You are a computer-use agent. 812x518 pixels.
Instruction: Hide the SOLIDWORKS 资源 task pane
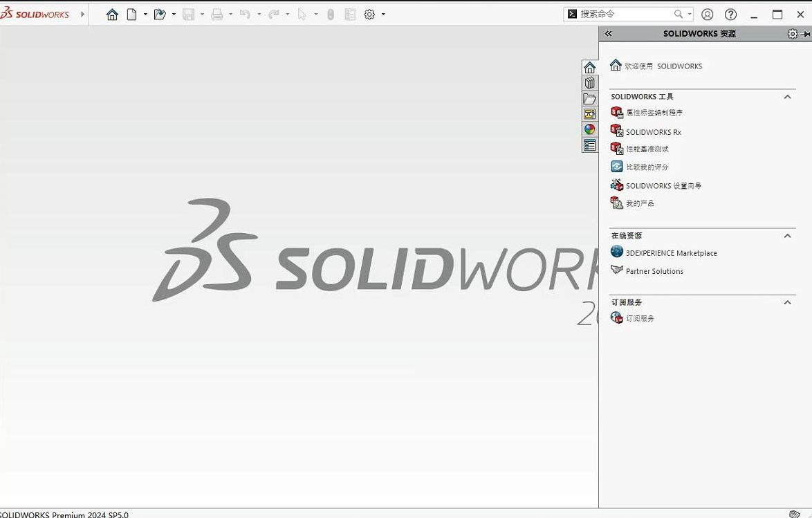[608, 33]
